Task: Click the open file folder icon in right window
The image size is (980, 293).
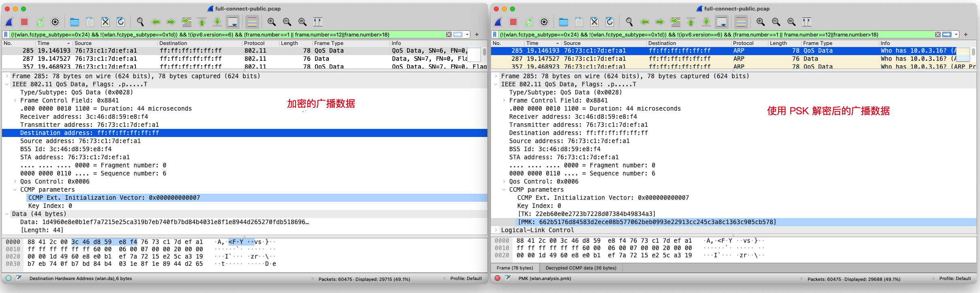Action: pyautogui.click(x=563, y=22)
